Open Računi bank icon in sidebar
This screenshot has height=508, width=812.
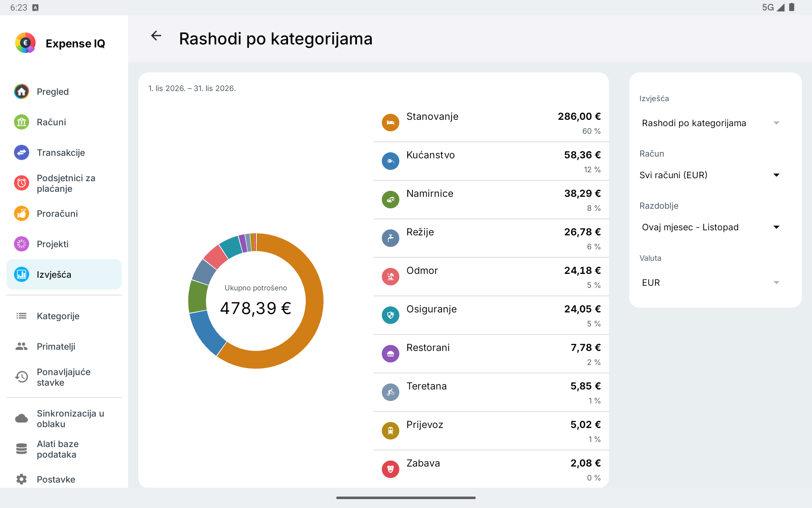[x=22, y=122]
